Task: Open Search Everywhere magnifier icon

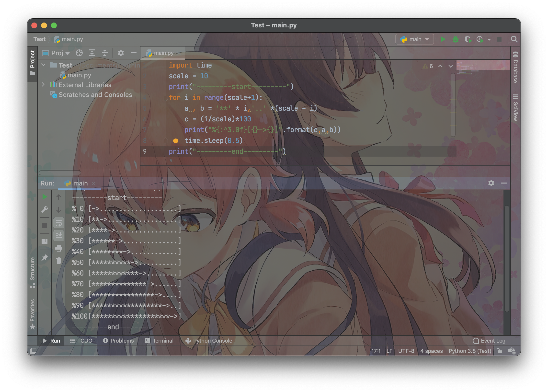Action: (x=514, y=39)
